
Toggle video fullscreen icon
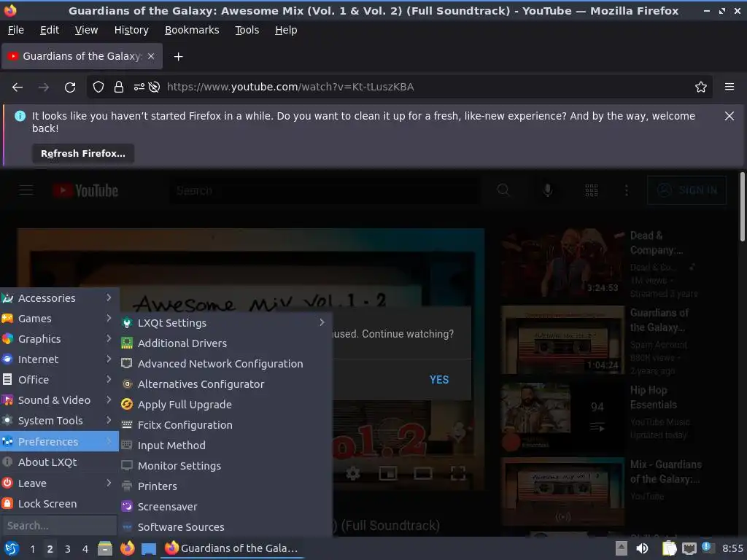pos(458,472)
